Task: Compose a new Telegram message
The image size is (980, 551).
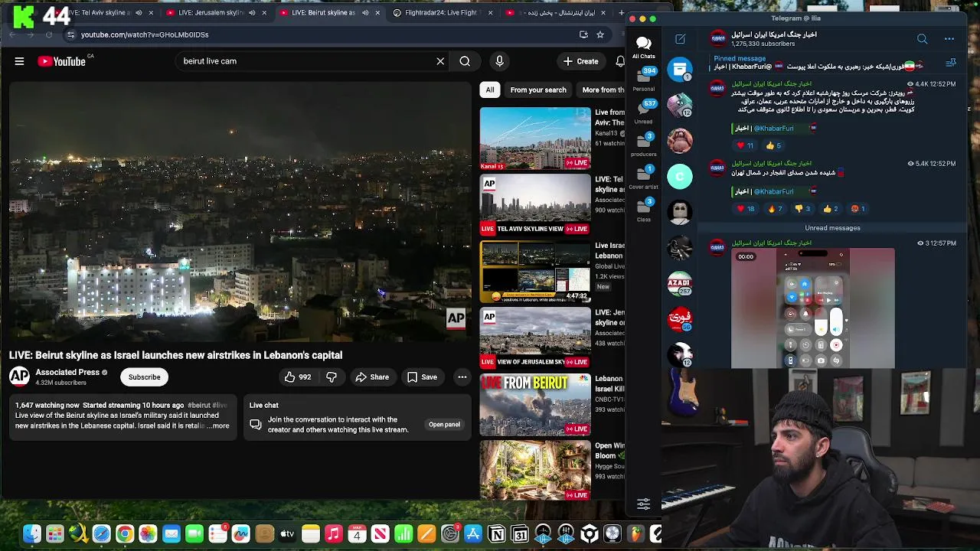Action: coord(680,39)
